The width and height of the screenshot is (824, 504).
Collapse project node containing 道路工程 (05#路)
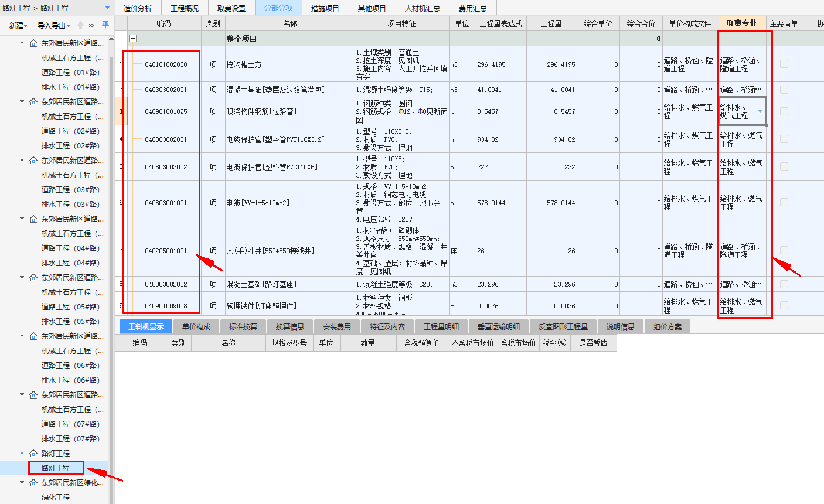click(x=22, y=277)
